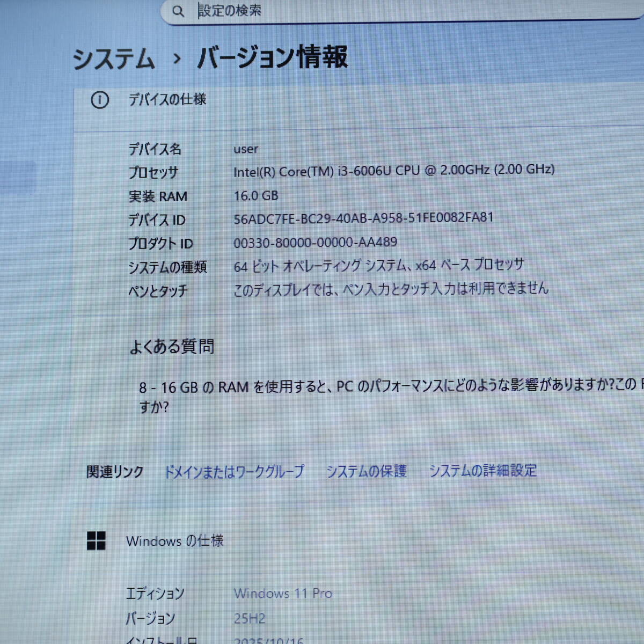Select the device name value user
This screenshot has width=644, height=644.
pos(246,149)
